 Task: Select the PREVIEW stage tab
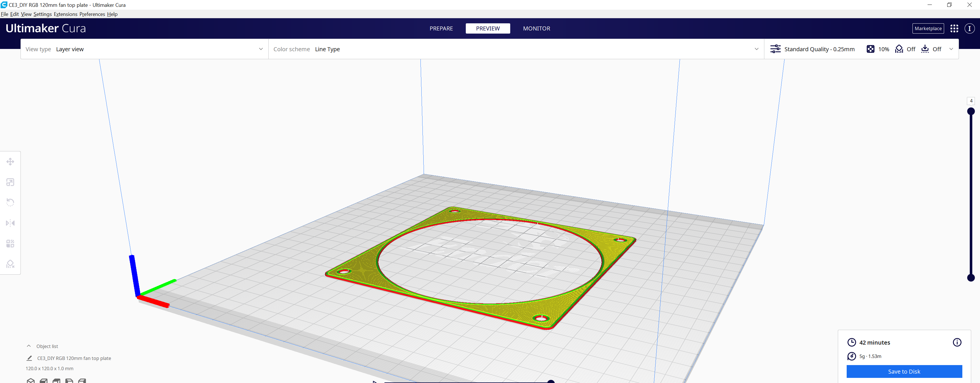pyautogui.click(x=488, y=28)
